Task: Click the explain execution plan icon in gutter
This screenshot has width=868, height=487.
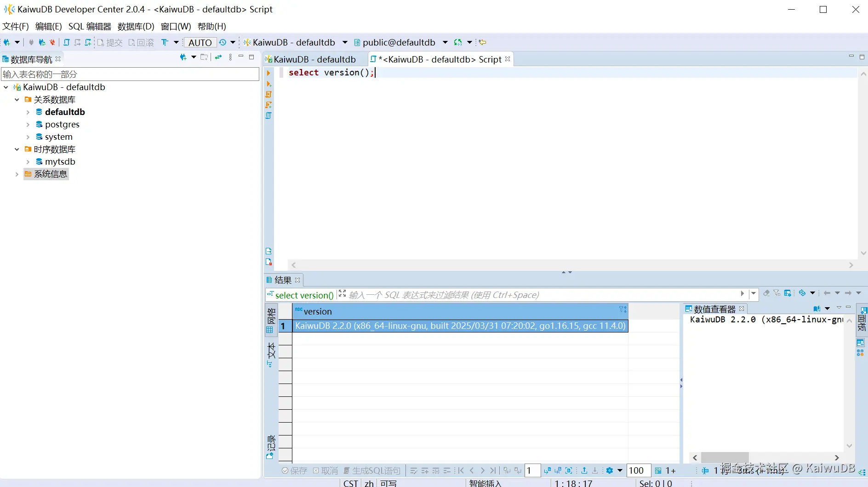Action: click(x=268, y=115)
